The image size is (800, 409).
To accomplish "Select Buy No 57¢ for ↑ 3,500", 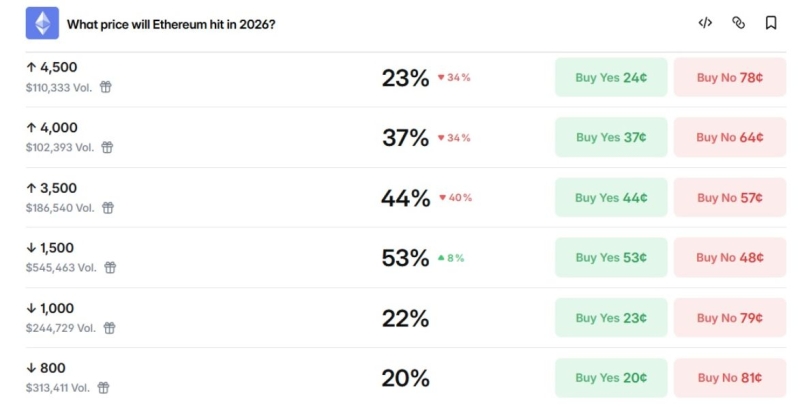I will tap(729, 197).
